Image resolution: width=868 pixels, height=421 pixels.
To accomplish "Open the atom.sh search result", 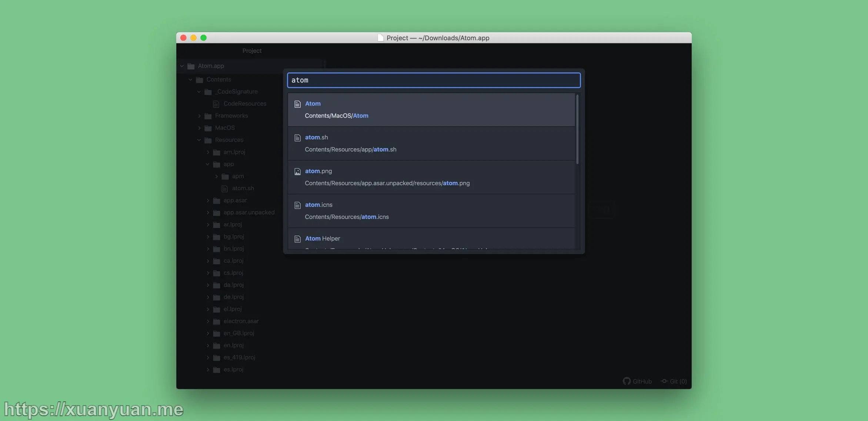I will 431,143.
